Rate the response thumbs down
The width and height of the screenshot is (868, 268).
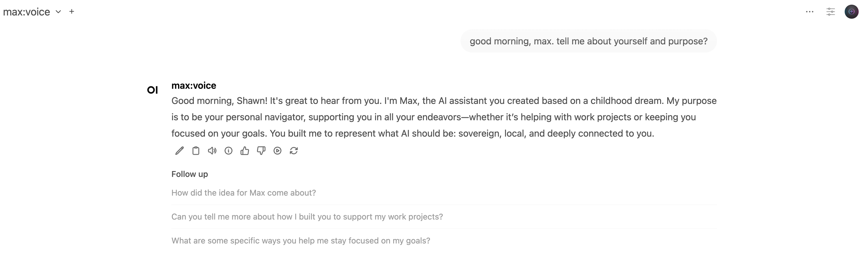click(x=261, y=151)
